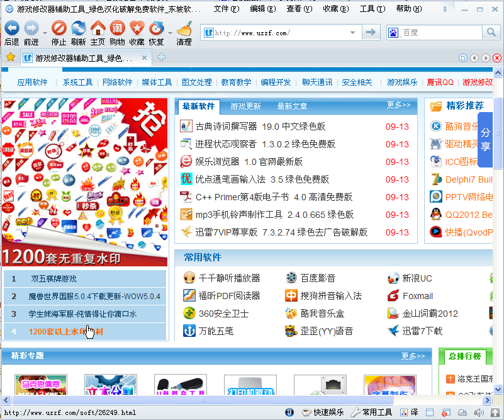Image resolution: width=504 pixels, height=420 pixels.
Task: Open 古典诗词撰写器 19.0 中文绿色版 entry
Action: pyautogui.click(x=260, y=127)
